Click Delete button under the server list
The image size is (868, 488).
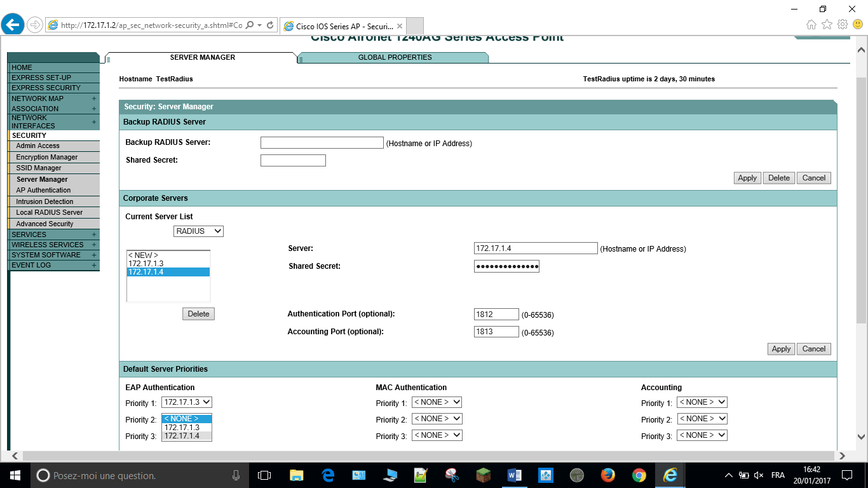198,314
